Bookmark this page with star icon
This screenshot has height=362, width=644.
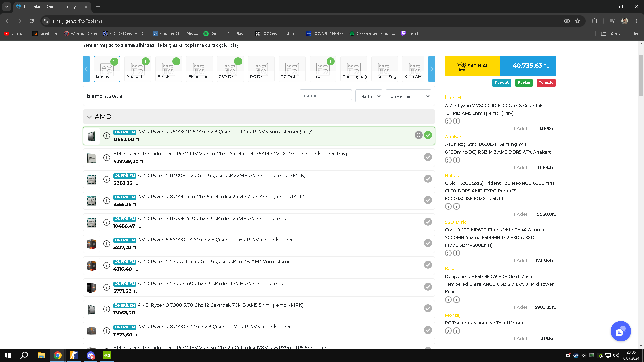point(578,21)
